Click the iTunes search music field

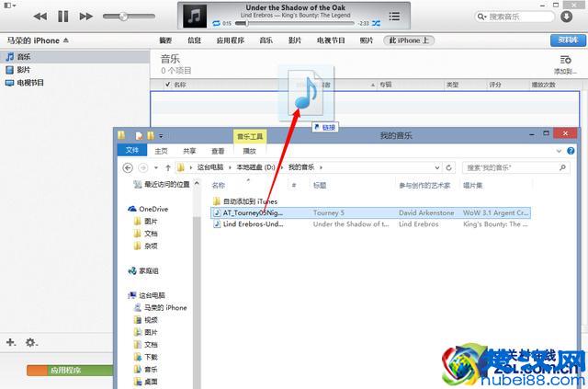click(514, 17)
